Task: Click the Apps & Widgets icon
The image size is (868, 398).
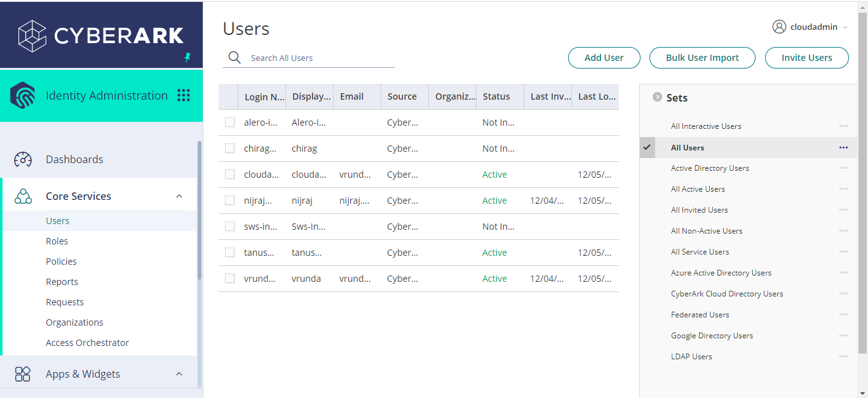Action: pos(23,374)
